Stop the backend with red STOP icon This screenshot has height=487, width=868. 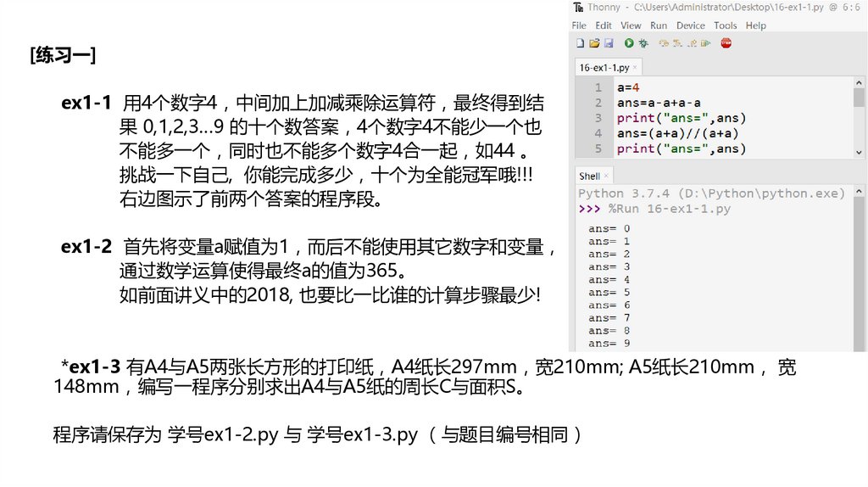point(726,43)
